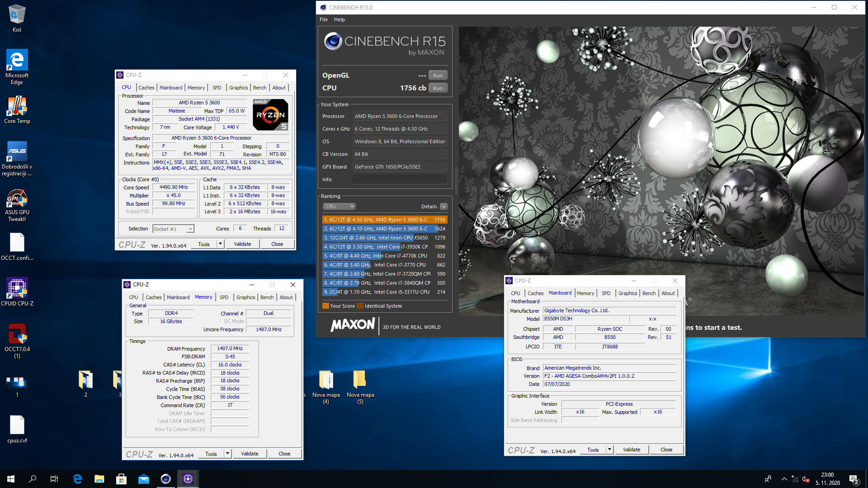
Task: Click the Ryzen 5 logo in CPU-Z
Action: 270,115
